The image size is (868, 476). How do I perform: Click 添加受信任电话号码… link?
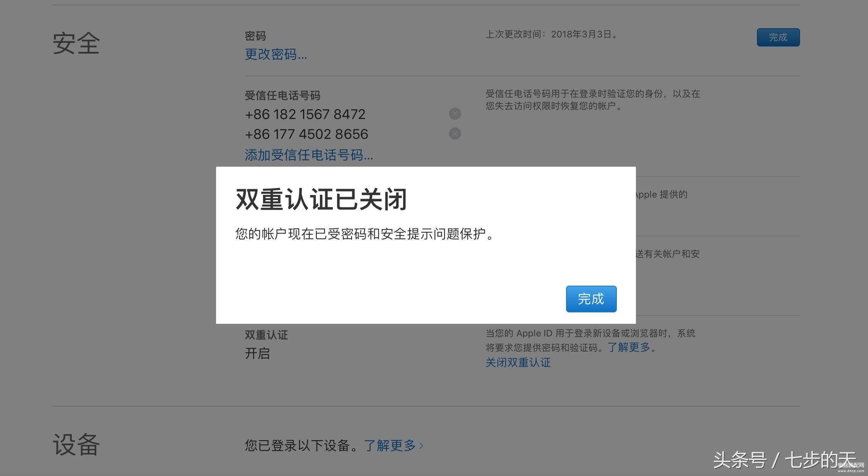308,155
